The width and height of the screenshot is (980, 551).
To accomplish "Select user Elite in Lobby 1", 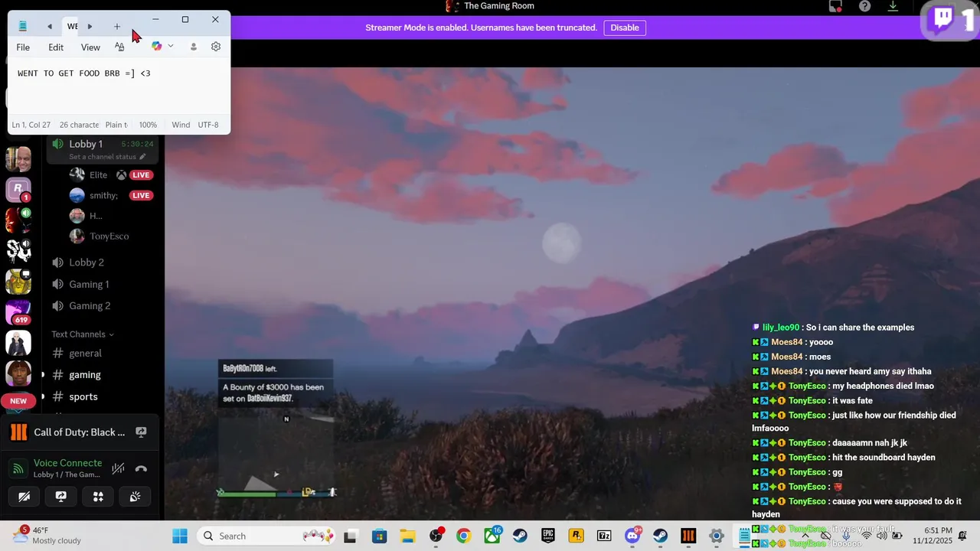I will (x=99, y=174).
